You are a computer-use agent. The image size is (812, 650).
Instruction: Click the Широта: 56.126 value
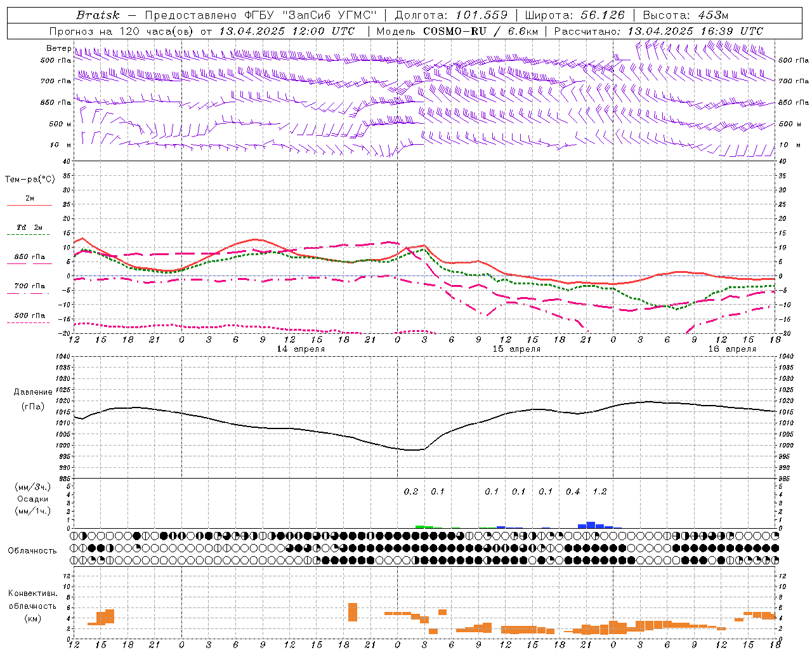click(575, 15)
